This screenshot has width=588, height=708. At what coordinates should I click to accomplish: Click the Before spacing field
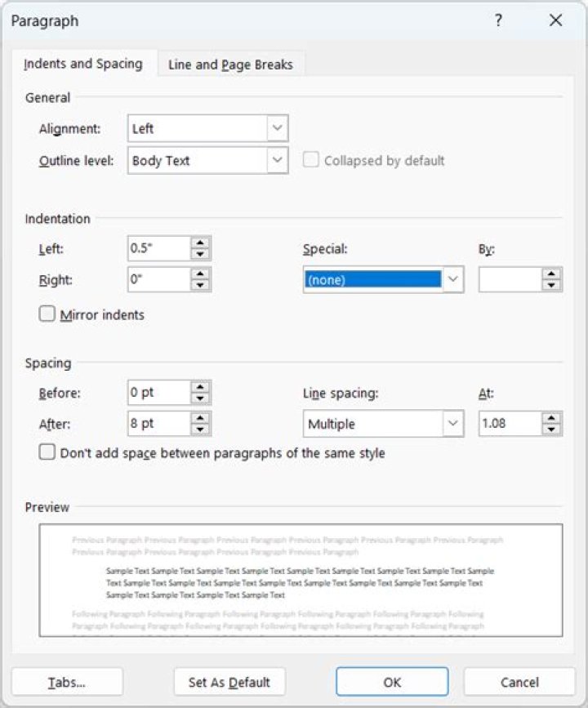coord(158,392)
